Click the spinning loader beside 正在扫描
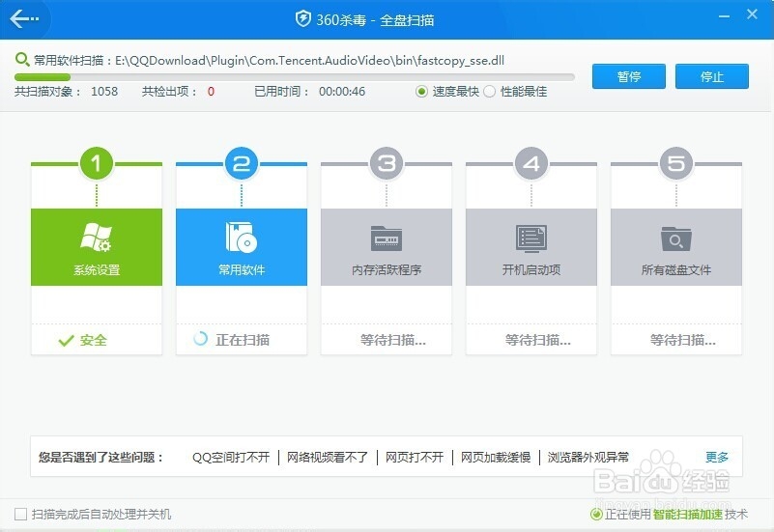 [x=200, y=339]
